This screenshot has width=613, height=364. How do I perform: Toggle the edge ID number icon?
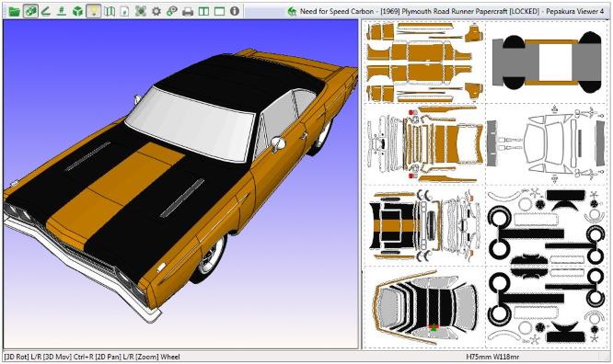(x=62, y=11)
